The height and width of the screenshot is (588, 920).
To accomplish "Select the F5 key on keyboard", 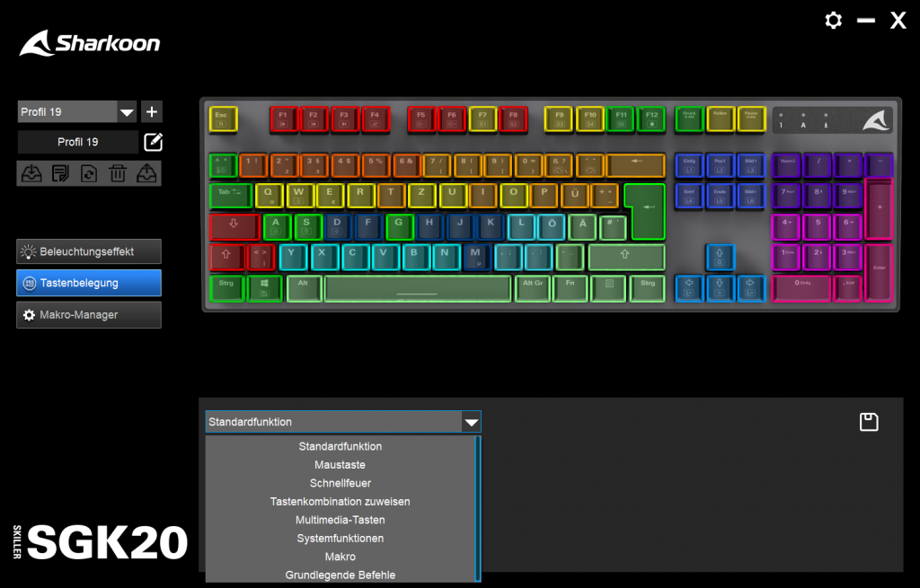I will click(x=421, y=119).
